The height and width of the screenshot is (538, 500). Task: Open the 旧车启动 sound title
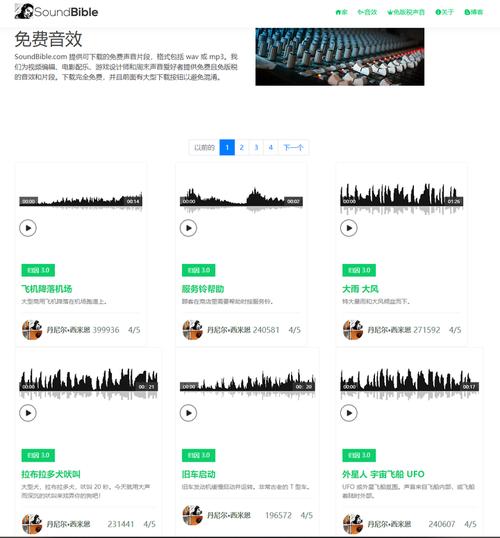199,474
